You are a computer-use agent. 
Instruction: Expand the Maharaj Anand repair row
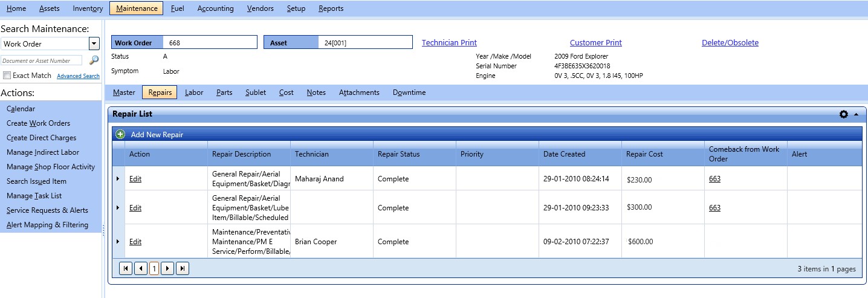[x=118, y=179]
